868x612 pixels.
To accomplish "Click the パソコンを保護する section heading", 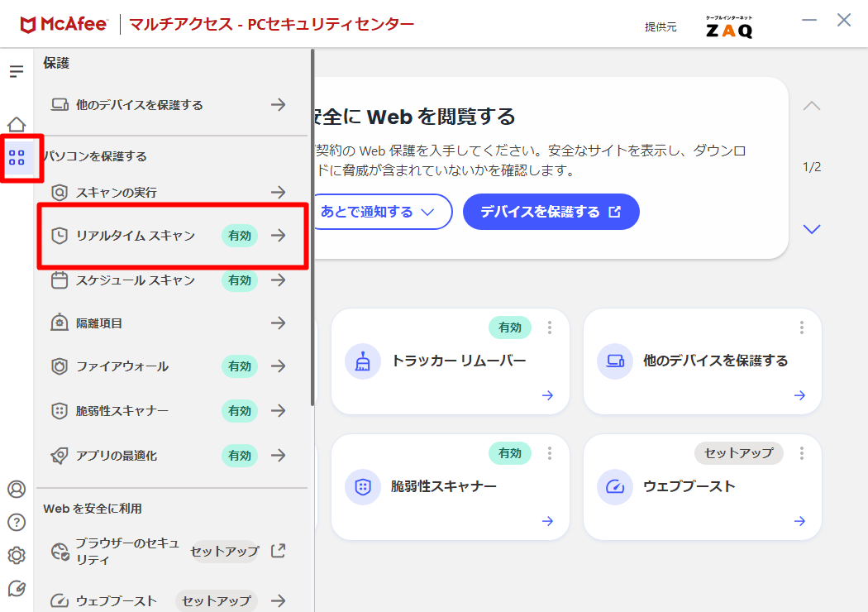I will pyautogui.click(x=95, y=156).
